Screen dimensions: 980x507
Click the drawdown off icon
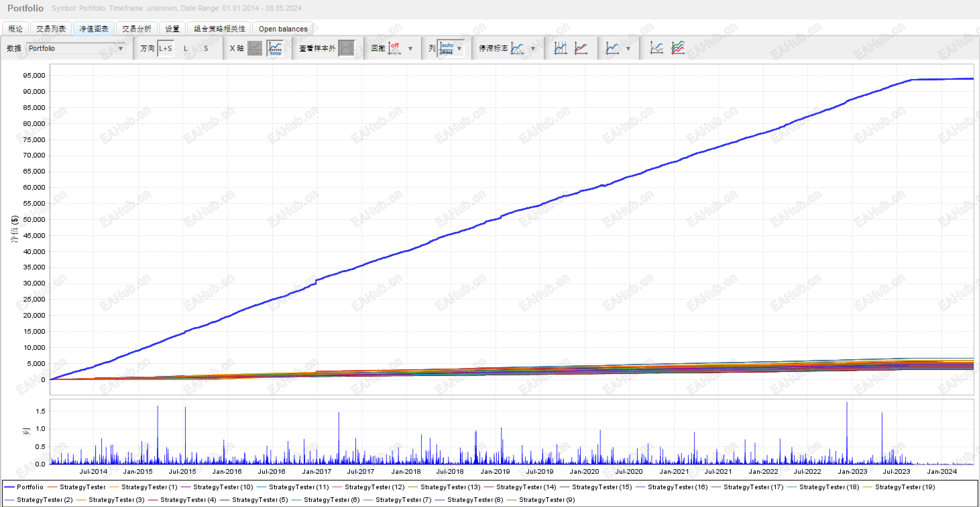click(x=395, y=48)
